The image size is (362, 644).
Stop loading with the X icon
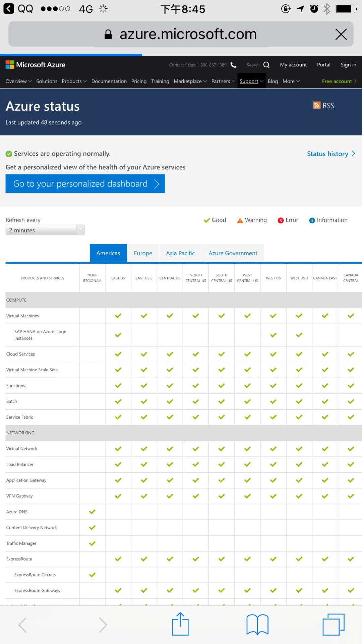(x=341, y=34)
